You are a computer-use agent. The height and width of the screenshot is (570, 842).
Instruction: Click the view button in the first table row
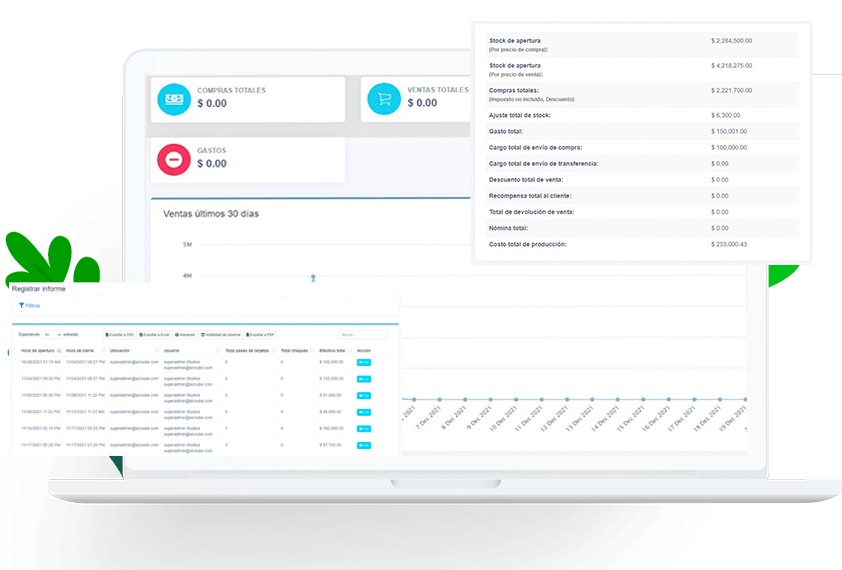click(364, 362)
